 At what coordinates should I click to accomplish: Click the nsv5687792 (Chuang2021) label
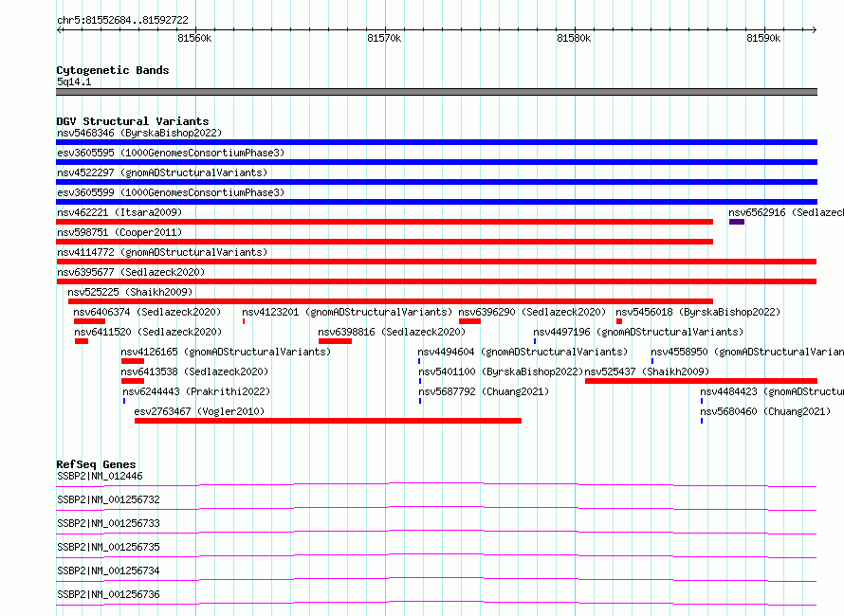point(484,391)
